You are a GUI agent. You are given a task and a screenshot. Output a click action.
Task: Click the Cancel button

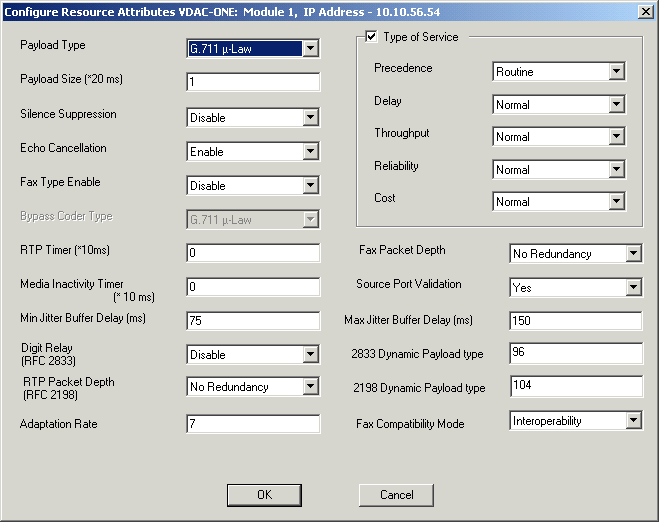coord(396,494)
